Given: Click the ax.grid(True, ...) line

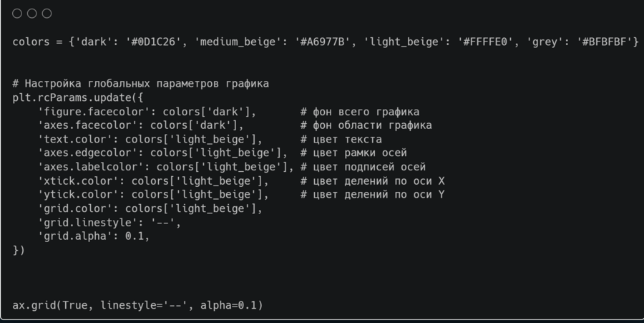Looking at the screenshot, I should (x=137, y=305).
